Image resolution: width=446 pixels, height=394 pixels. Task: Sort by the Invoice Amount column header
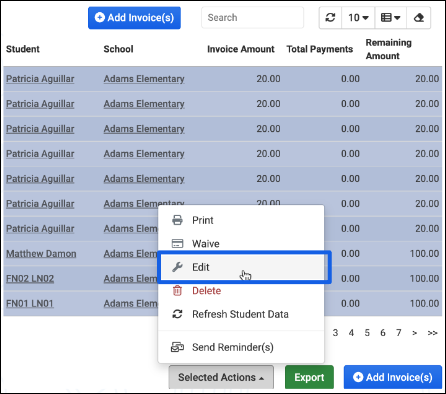241,49
